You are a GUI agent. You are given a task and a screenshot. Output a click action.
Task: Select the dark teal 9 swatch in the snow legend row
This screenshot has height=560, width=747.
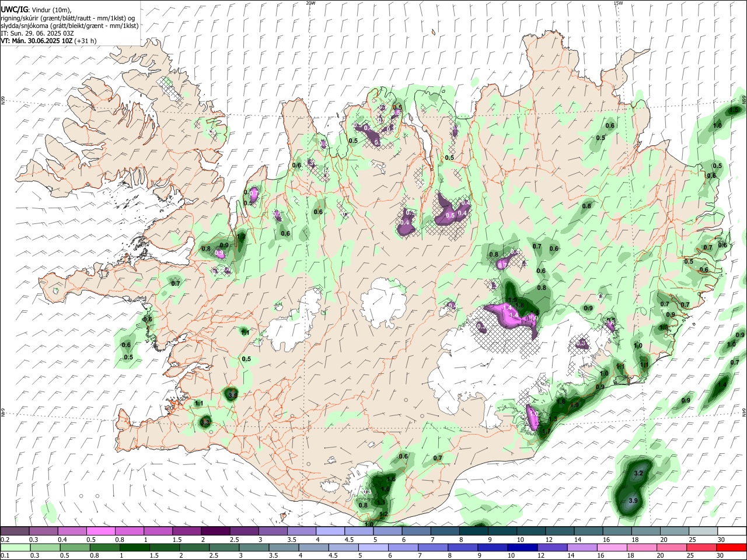point(502,531)
